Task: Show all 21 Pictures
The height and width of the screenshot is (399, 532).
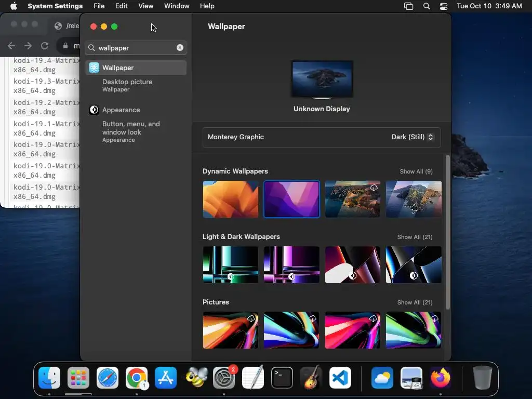Action: click(x=415, y=303)
